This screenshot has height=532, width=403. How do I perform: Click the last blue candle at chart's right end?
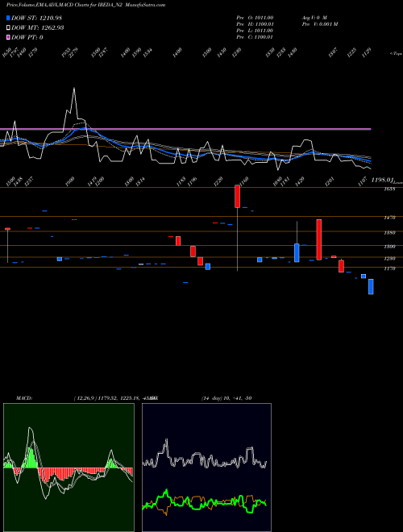click(371, 287)
